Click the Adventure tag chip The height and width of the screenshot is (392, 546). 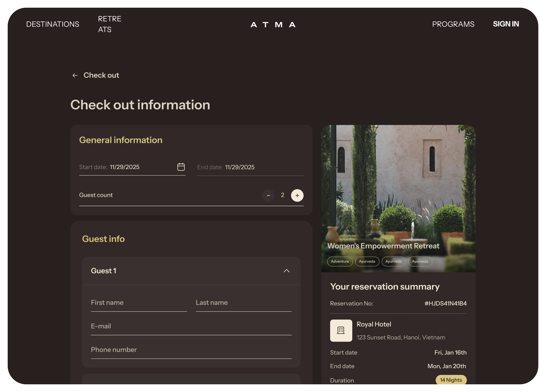[x=340, y=261]
